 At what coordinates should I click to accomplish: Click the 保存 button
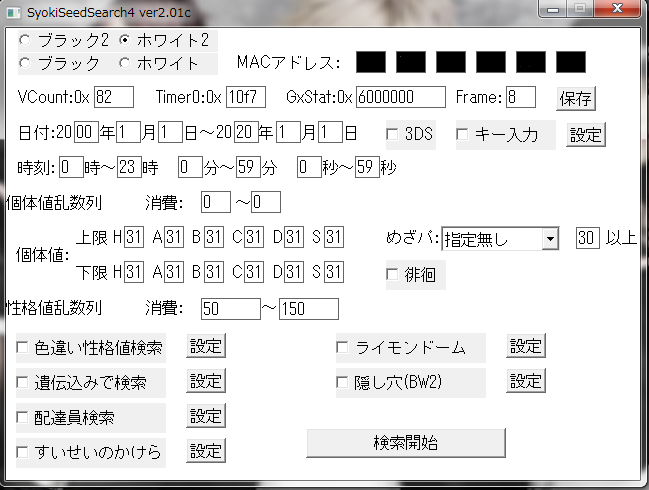(575, 98)
